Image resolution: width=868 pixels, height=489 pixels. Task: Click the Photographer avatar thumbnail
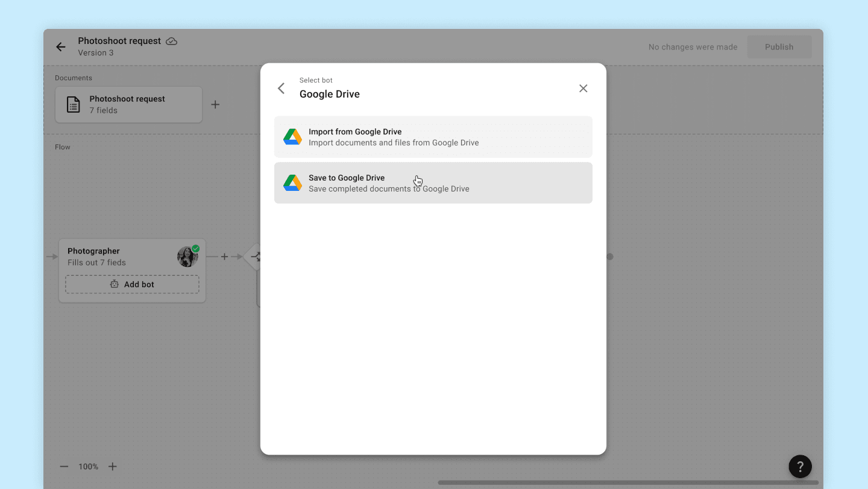pos(187,257)
